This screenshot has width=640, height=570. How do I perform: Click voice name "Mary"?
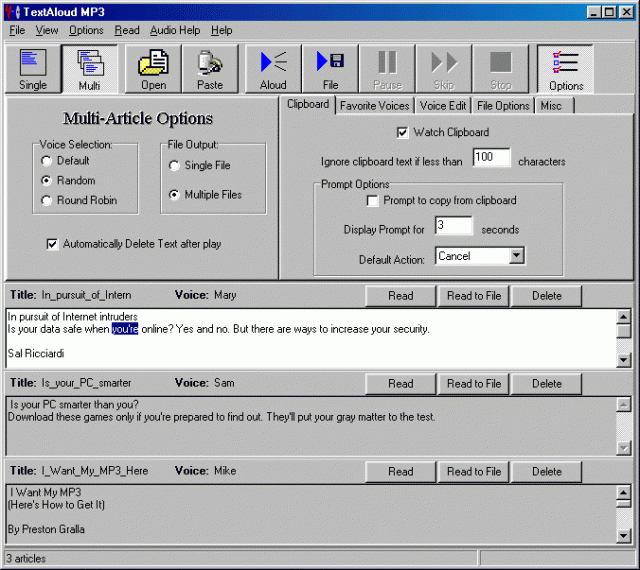point(225,295)
